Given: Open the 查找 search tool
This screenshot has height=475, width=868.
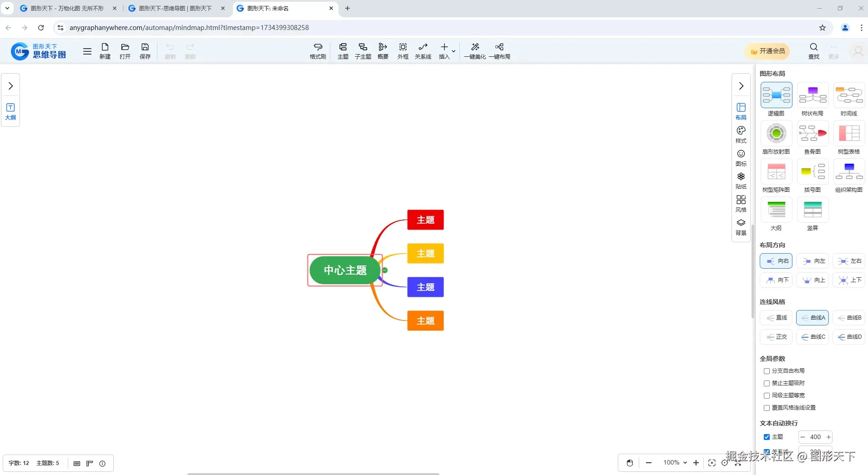Looking at the screenshot, I should (814, 51).
